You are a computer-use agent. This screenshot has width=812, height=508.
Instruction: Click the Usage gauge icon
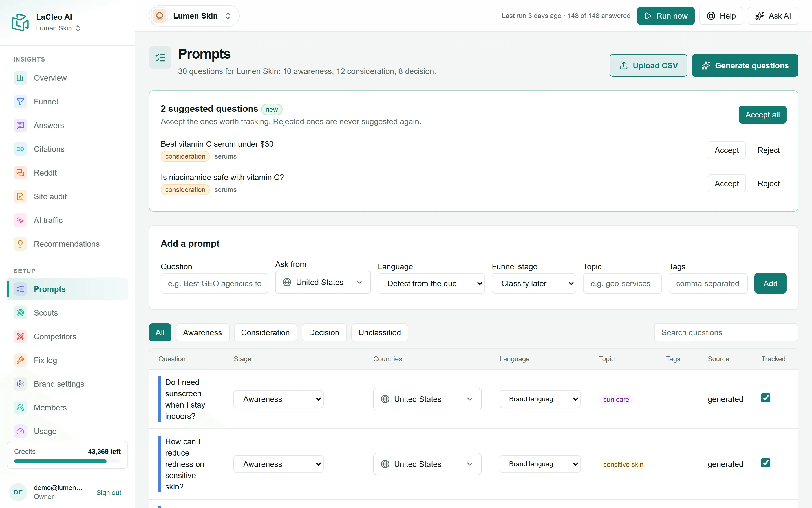20,431
